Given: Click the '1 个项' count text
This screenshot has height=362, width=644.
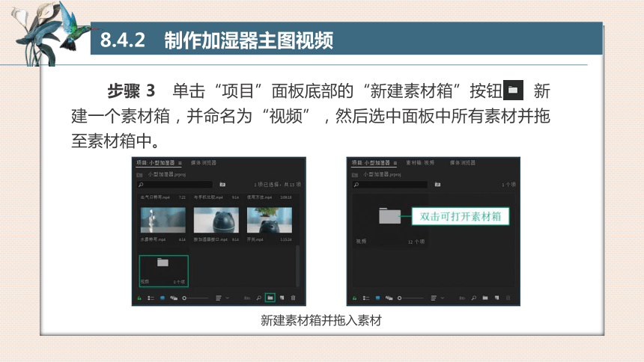Looking at the screenshot, I should (x=509, y=185).
